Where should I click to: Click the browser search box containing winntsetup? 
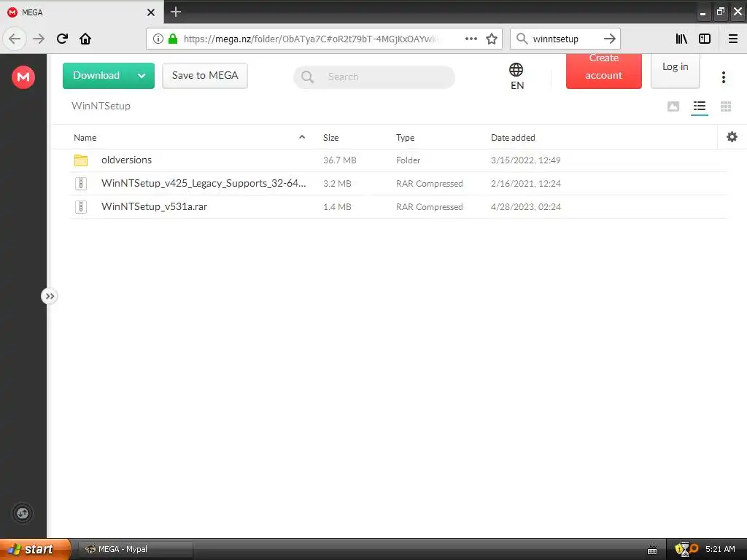565,39
